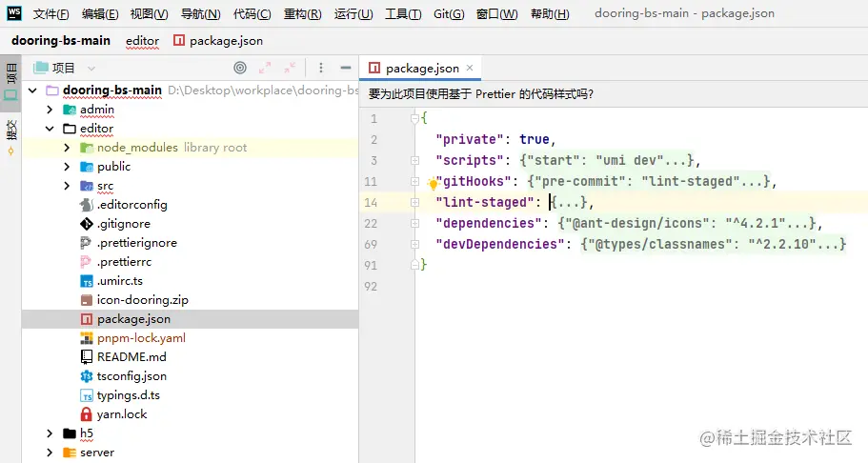Click dooring-bs-main breadcrumb

tap(61, 40)
